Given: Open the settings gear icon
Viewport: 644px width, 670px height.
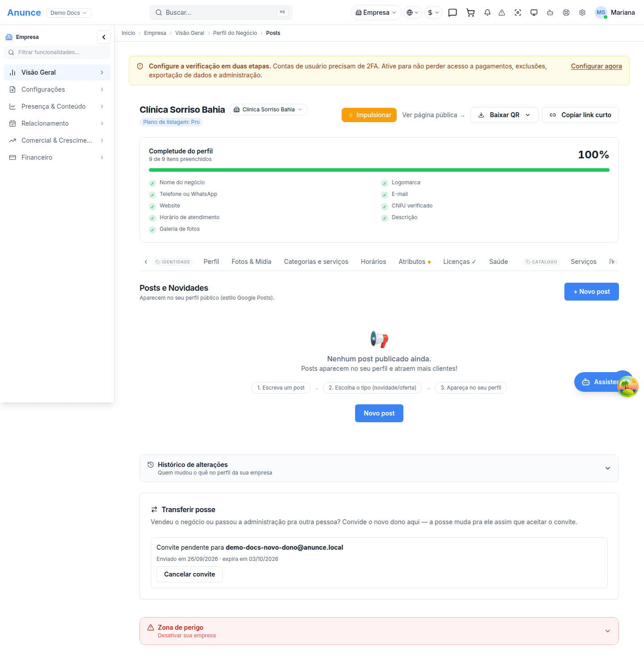Looking at the screenshot, I should [x=582, y=13].
